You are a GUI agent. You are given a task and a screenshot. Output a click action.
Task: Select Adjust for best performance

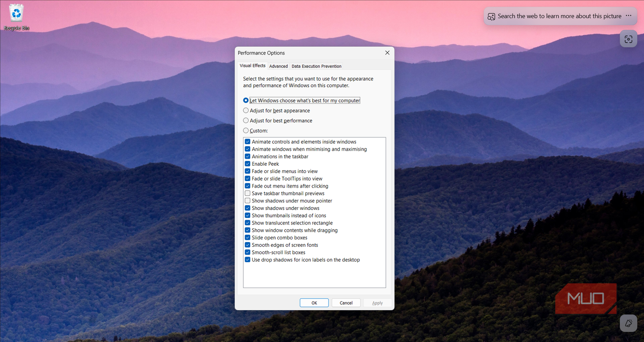(246, 121)
